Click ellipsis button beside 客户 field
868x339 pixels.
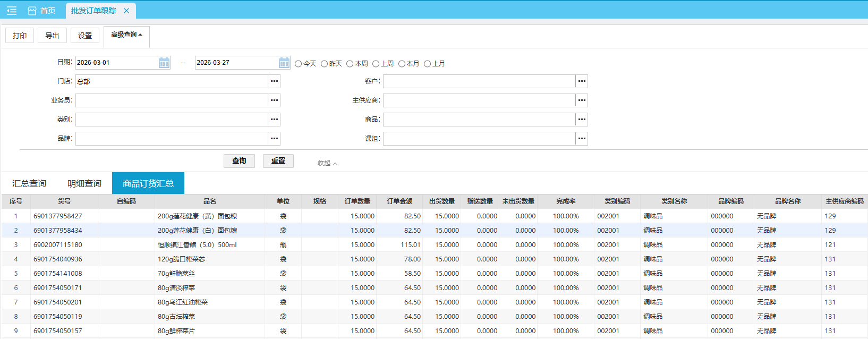coord(582,81)
